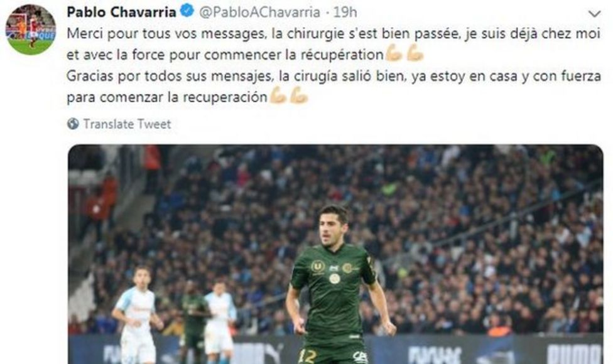
Task: Click the blue verified badge
Action: [x=188, y=11]
